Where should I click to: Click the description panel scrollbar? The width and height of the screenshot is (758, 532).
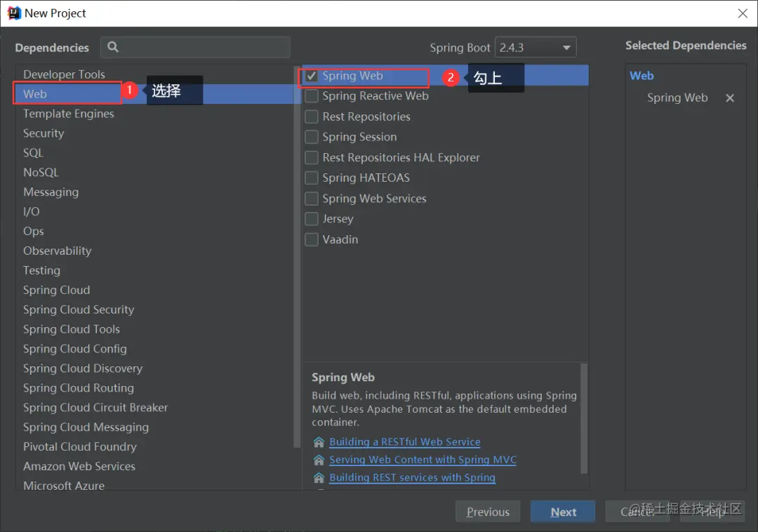point(583,418)
